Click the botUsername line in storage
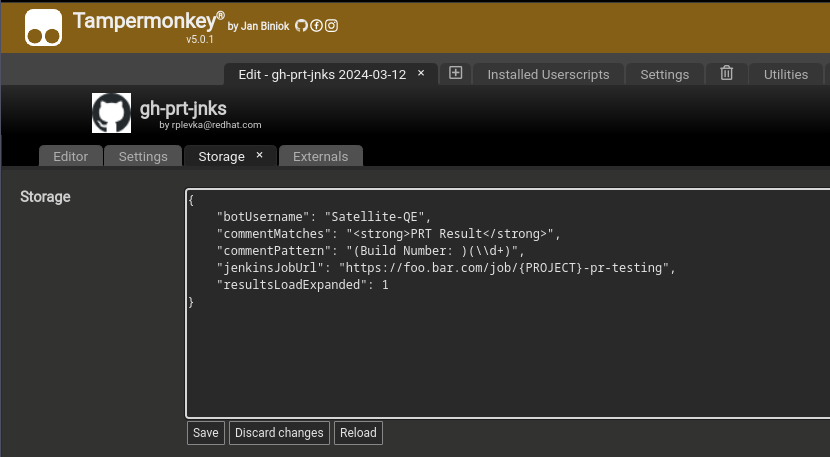Viewport: 830px width, 457px height. click(x=324, y=217)
